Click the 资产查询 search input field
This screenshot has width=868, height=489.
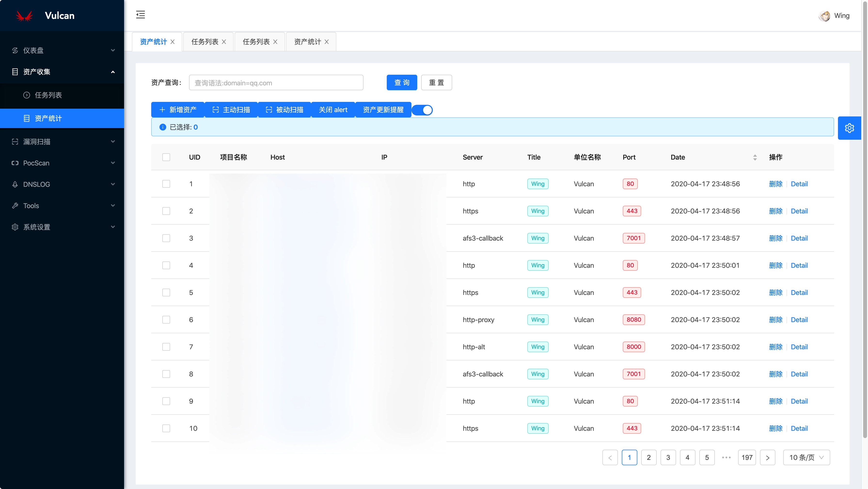click(276, 83)
